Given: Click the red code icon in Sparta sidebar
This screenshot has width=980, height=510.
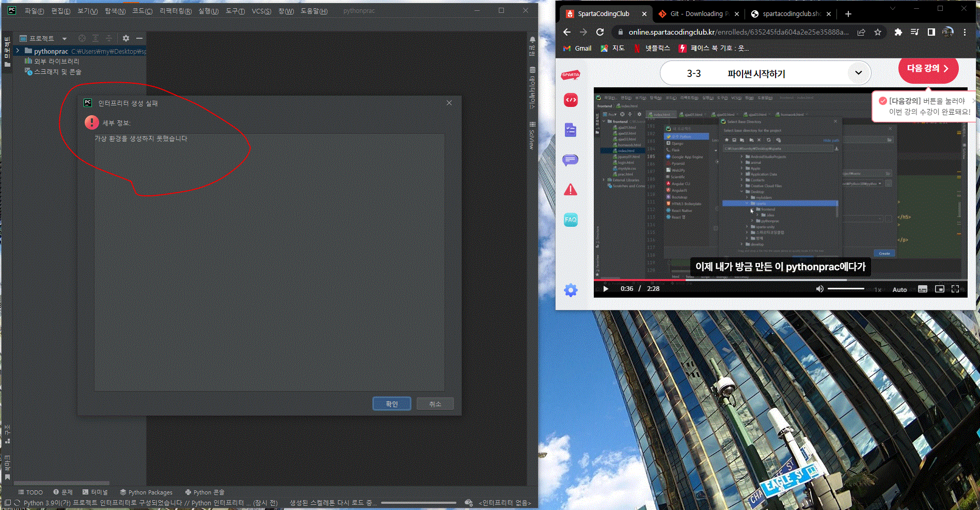Looking at the screenshot, I should [571, 100].
